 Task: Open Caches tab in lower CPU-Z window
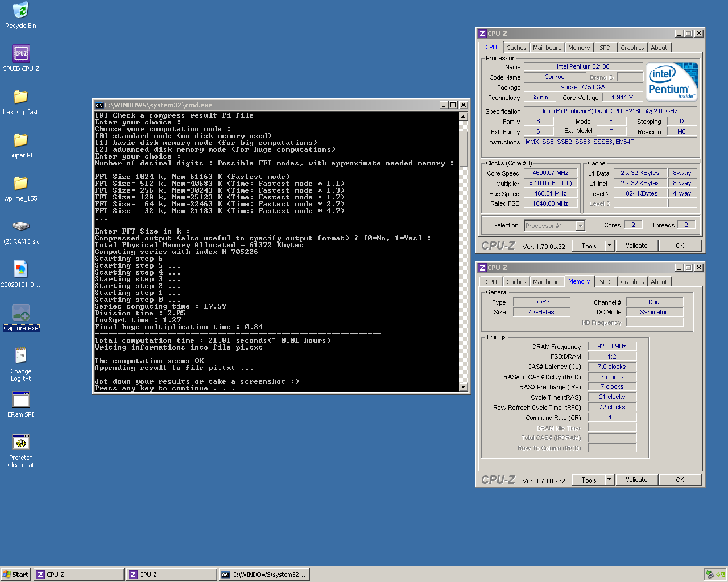click(x=516, y=282)
